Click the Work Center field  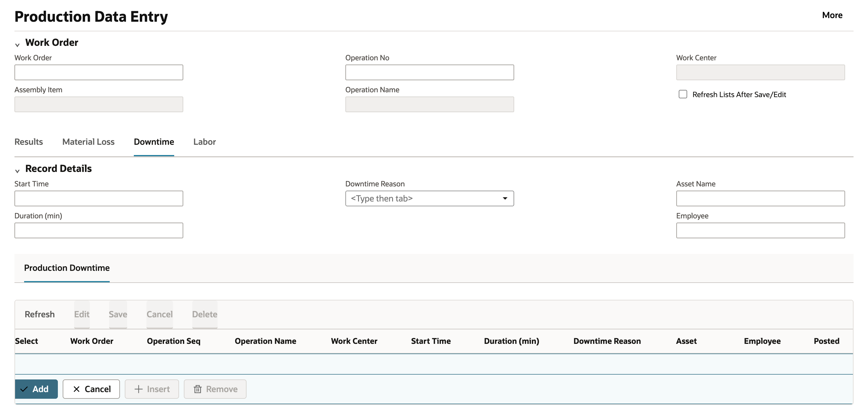pos(760,72)
